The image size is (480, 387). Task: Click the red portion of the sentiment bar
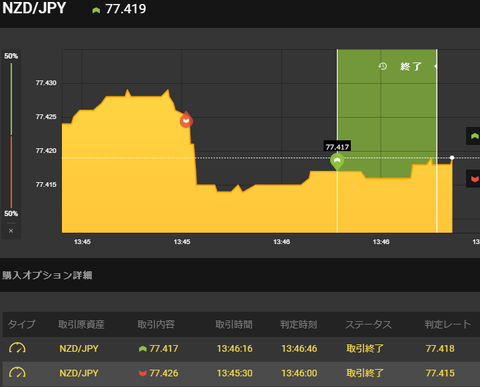click(11, 172)
